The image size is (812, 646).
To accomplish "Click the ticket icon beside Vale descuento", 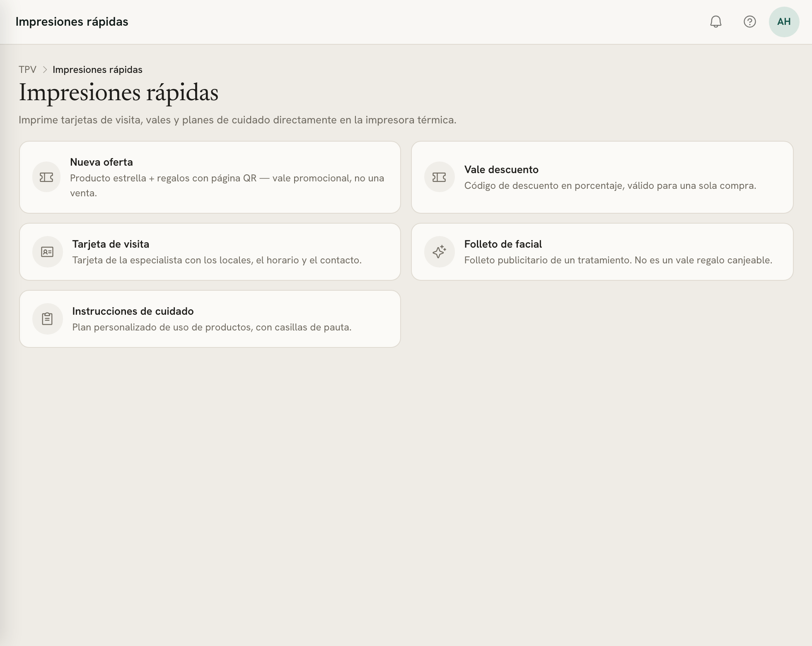I will tap(439, 177).
